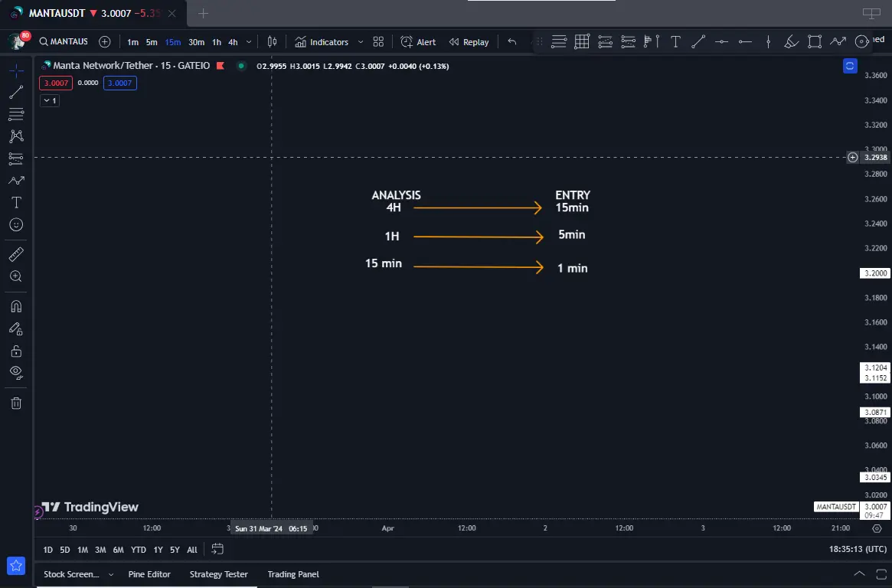Screen dimensions: 892x588
Task: Switch to the 4h timeframe
Action: pos(233,42)
